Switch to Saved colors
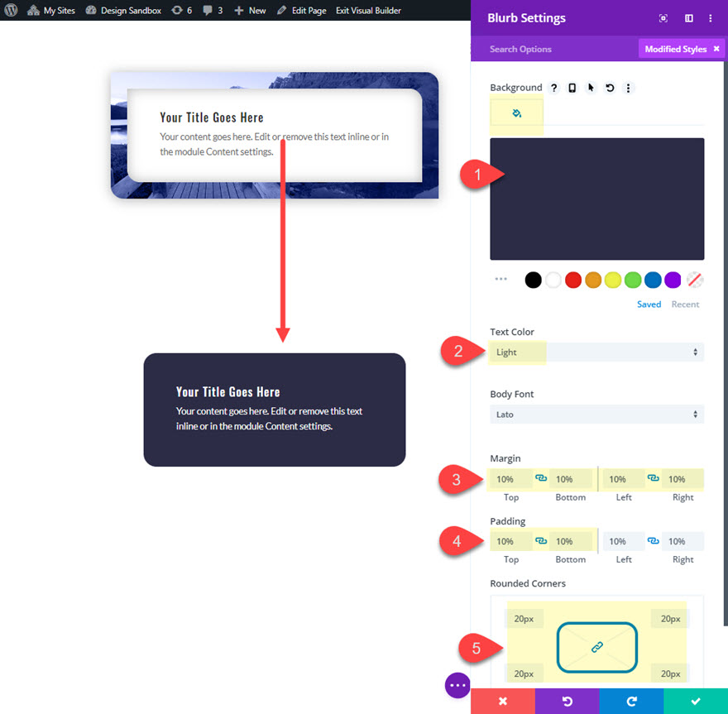 649,304
